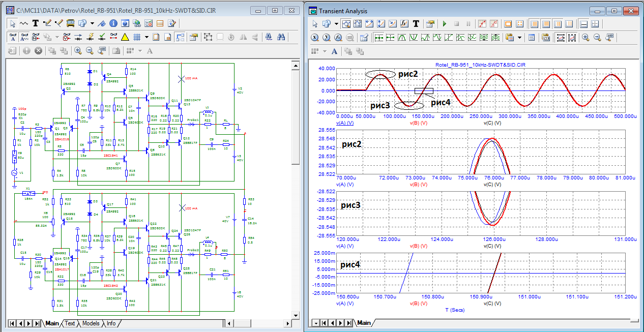Click the Wire drawing tool
The image size is (644, 332).
(x=47, y=23)
